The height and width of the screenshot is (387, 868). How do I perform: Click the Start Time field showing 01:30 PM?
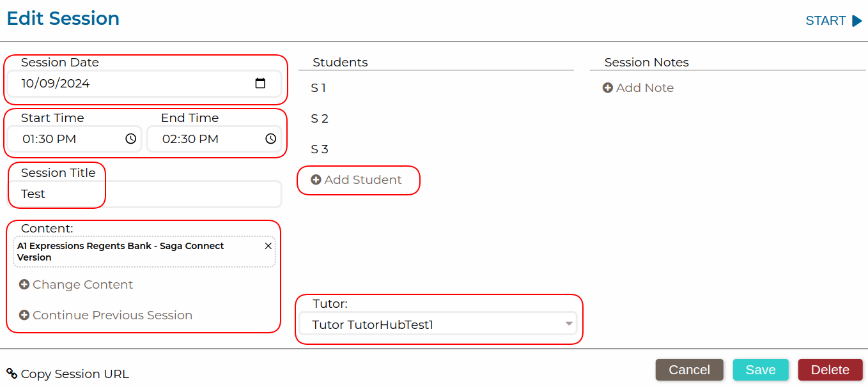tap(64, 139)
